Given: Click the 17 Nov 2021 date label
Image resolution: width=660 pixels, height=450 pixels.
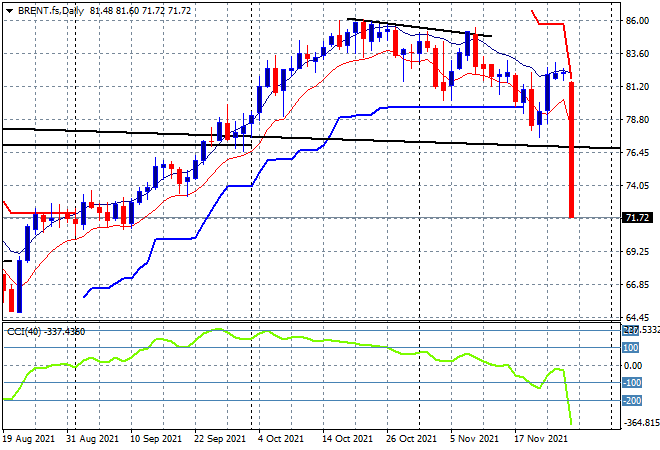Looking at the screenshot, I should [x=541, y=439].
